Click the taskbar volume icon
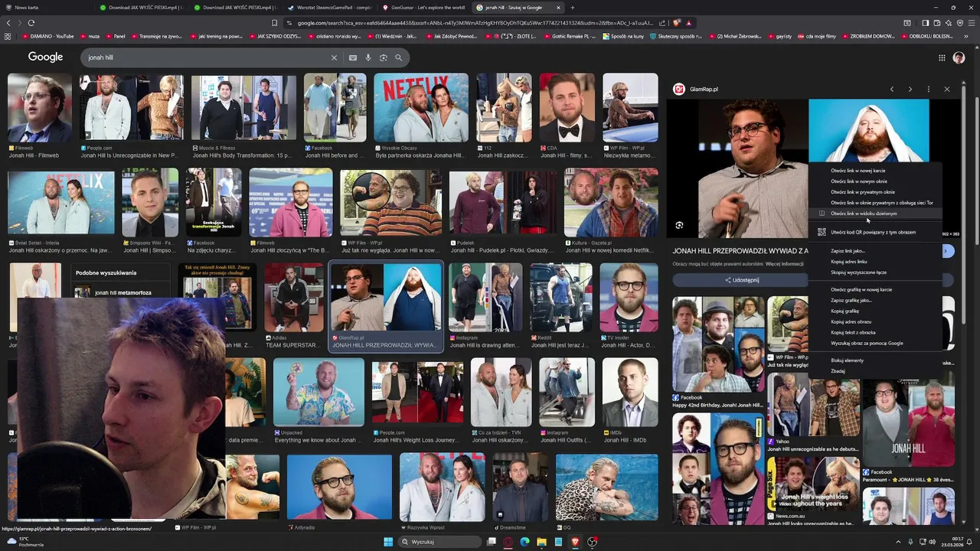The width and height of the screenshot is (980, 551). pyautogui.click(x=932, y=542)
